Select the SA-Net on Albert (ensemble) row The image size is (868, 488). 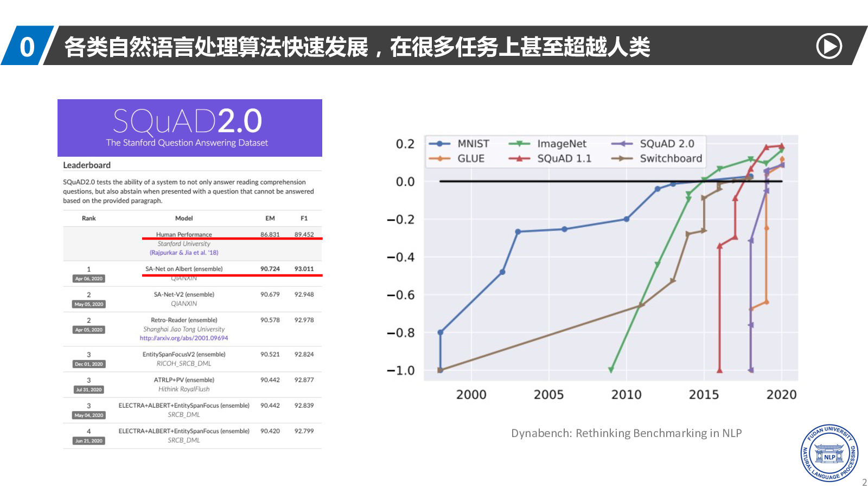point(193,273)
